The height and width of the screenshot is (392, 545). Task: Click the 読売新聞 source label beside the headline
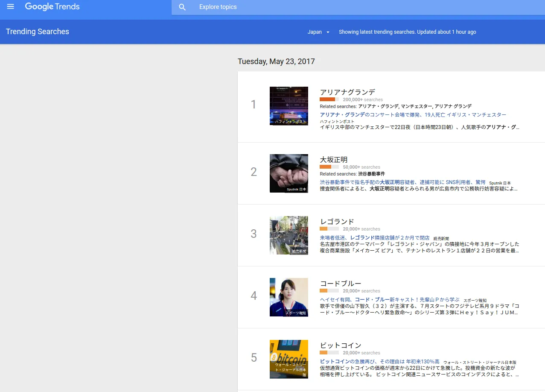441,239
